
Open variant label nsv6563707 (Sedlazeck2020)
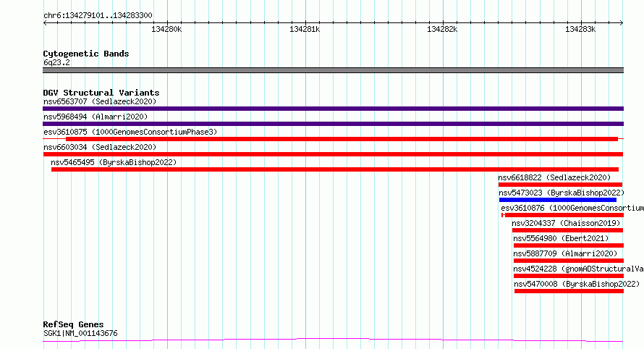point(100,101)
